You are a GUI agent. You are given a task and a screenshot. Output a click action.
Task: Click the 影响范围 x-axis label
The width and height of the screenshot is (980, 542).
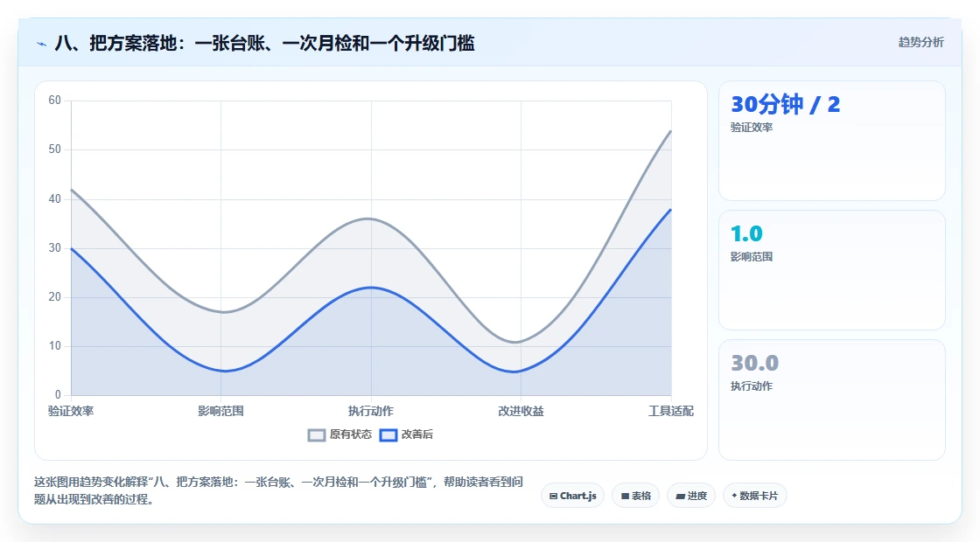pos(220,411)
